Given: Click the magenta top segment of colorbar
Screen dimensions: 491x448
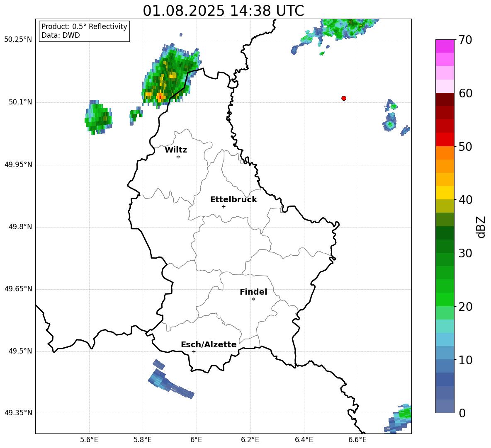Looking at the screenshot, I should click(445, 46).
